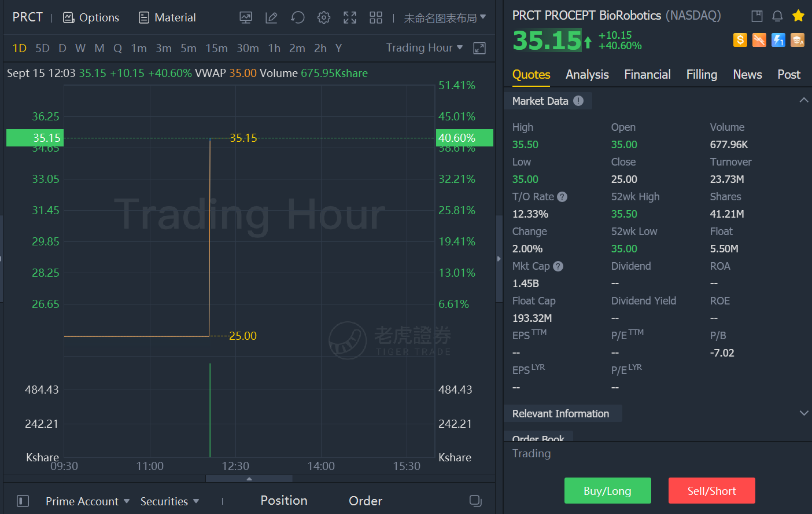Viewport: 812px width, 514px height.
Task: Click the PRCT ticker symbol label
Action: pyautogui.click(x=28, y=17)
